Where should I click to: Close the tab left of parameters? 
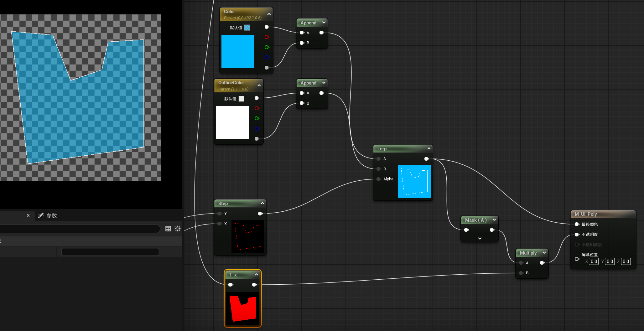tap(28, 215)
